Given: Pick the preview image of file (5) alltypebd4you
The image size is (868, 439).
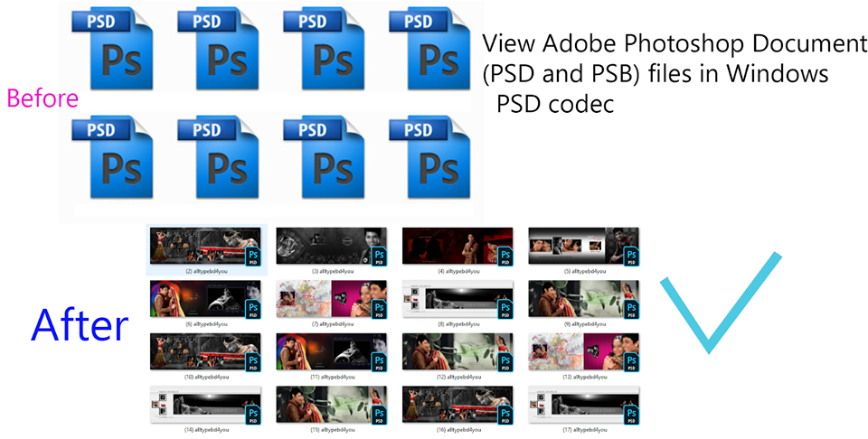Looking at the screenshot, I should [583, 246].
